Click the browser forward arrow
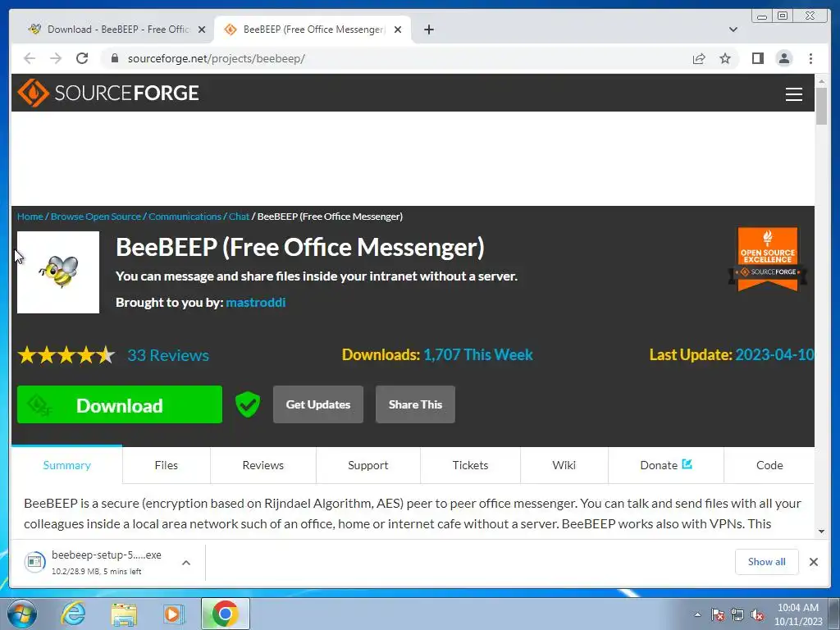Screen dimensions: 840x630 pos(56,58)
